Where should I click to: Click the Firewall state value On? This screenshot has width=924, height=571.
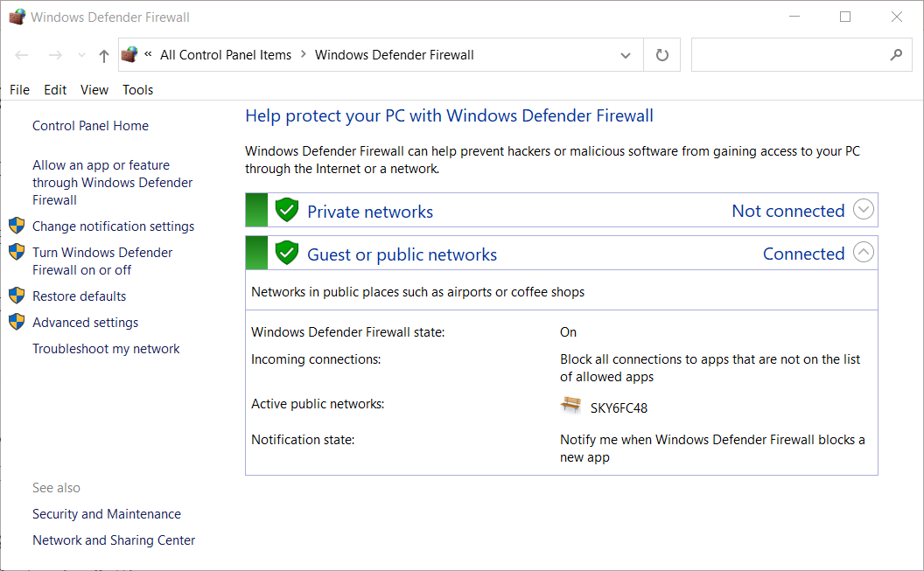pyautogui.click(x=568, y=332)
